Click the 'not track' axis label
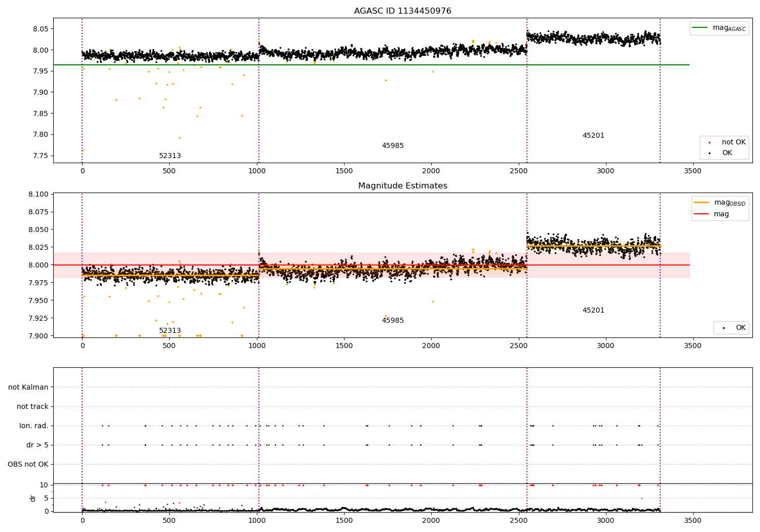 32,406
